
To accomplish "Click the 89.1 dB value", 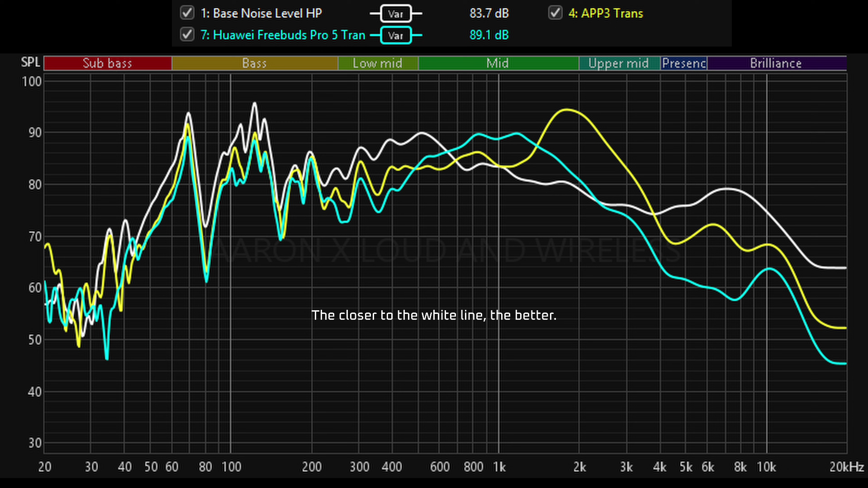I will pos(489,35).
